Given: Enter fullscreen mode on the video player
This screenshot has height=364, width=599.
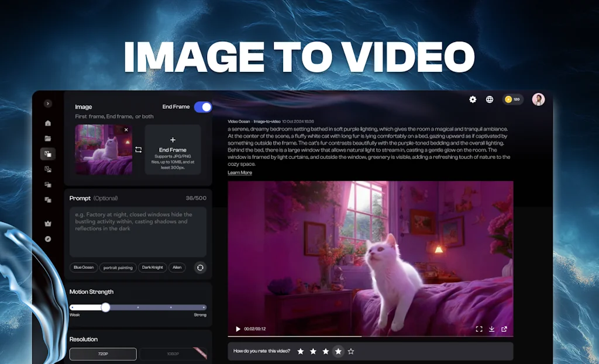Looking at the screenshot, I should click(478, 329).
